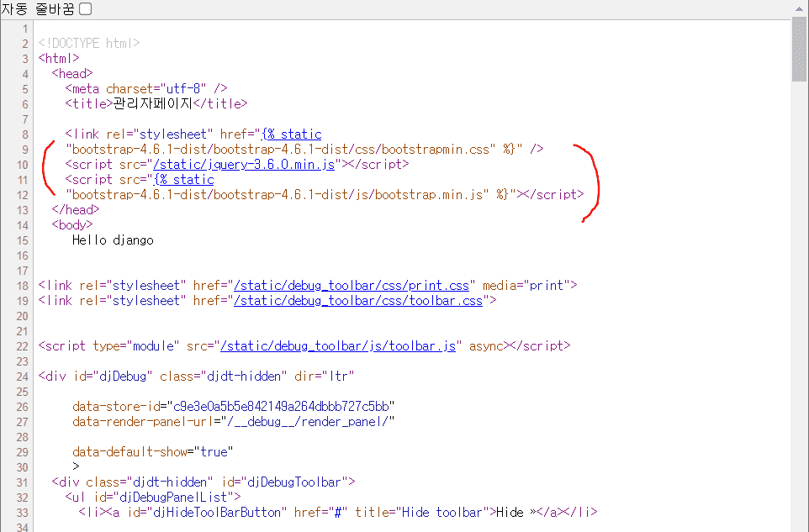
Task: Click the bootstrap.min.js path string on line 12
Action: coord(277,195)
